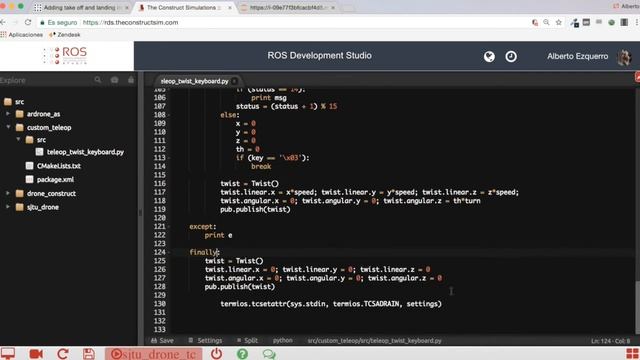Click the browser reload button
640x360 pixels.
[28, 22]
